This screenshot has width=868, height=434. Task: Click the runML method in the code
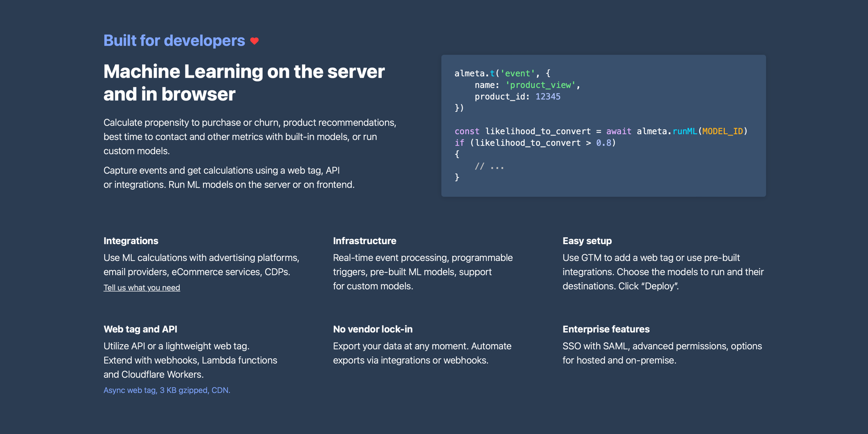[684, 131]
